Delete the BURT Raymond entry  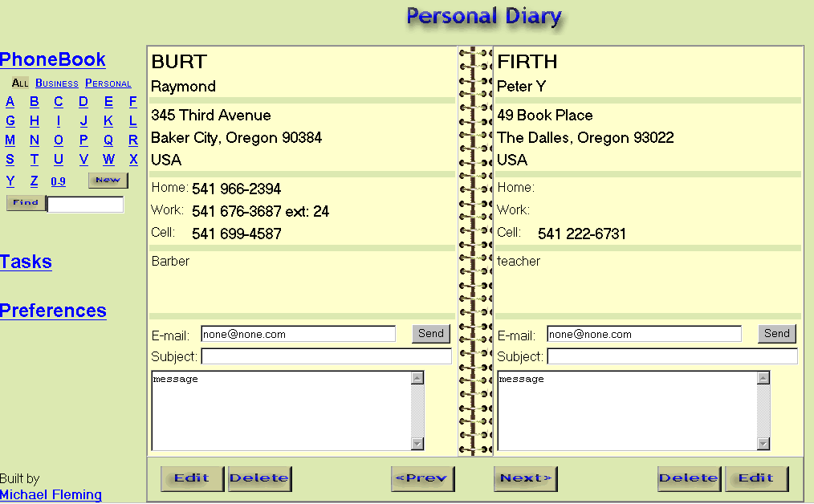point(259,478)
